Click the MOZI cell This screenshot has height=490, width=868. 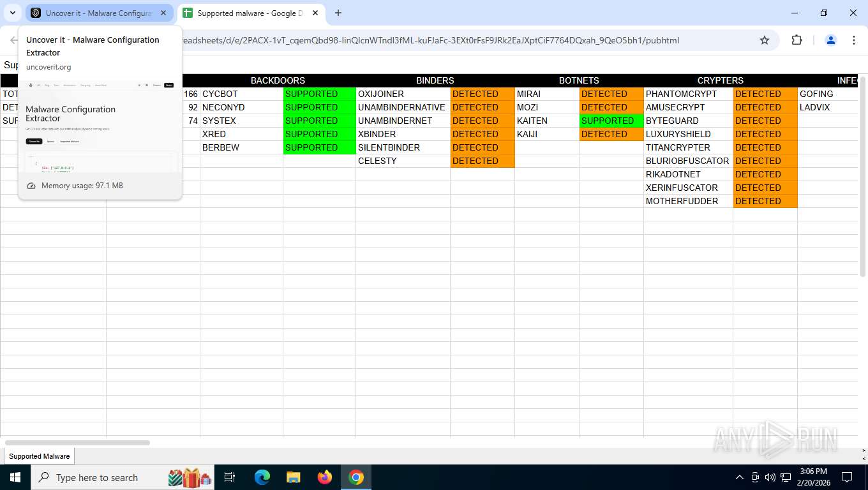point(547,107)
